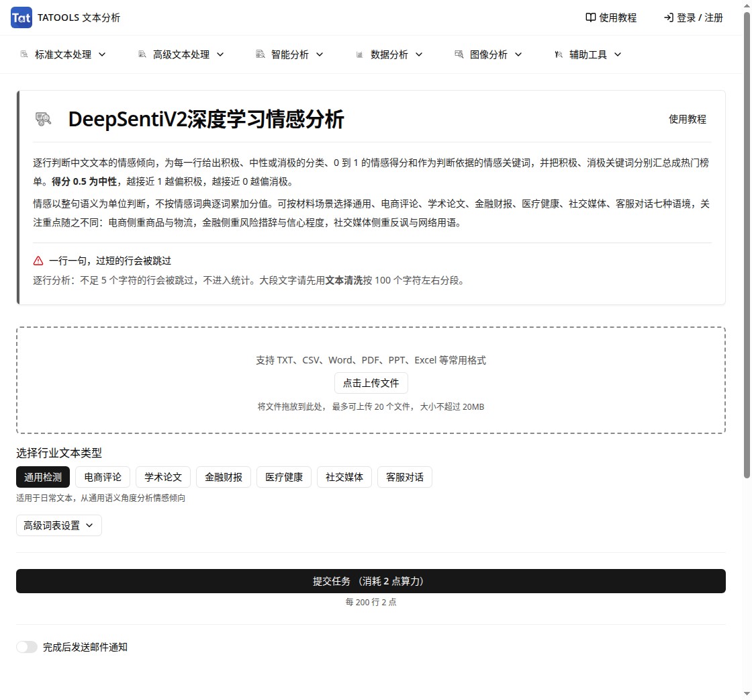752x700 pixels.
Task: Click chevron next to 辅助工具
Action: (x=618, y=54)
